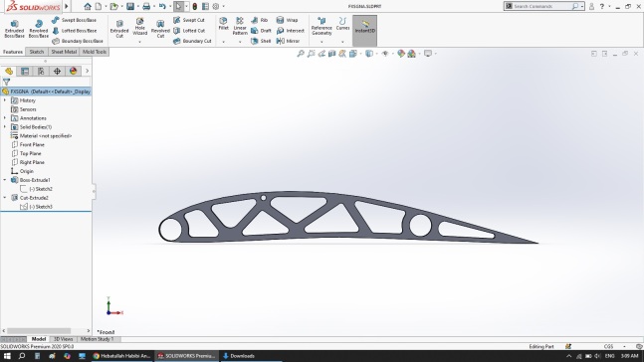Open the FeatureManager Design Tree tab
The image size is (644, 362).
coord(9,71)
